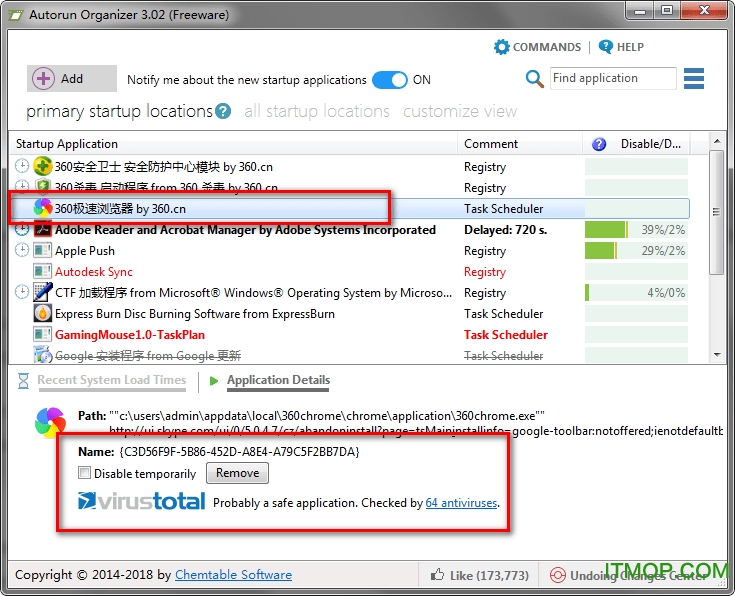Screen dimensions: 735x596
Task: Click the clock icon beside Apple Push
Action: 22,251
